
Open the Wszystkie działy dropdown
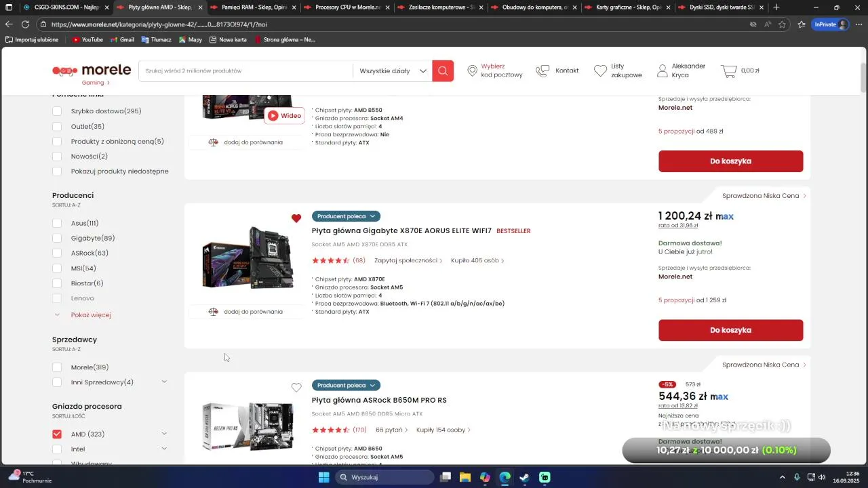(x=393, y=70)
